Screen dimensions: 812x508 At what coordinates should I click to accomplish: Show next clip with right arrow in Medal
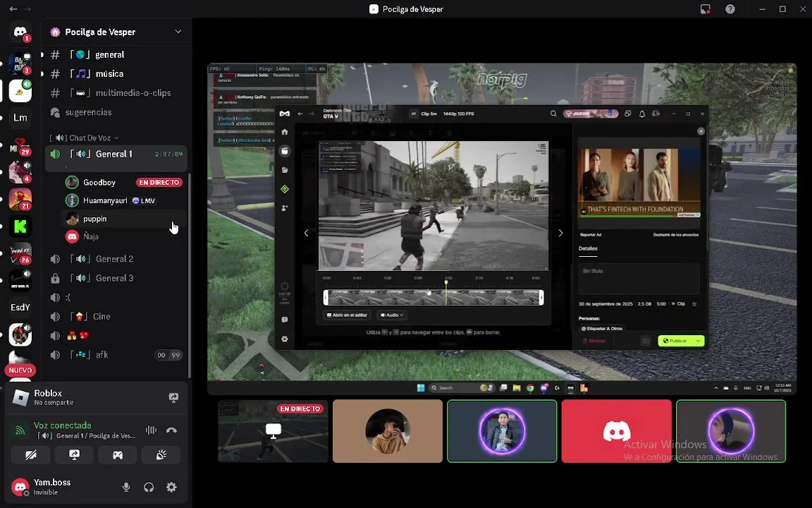[x=560, y=233]
